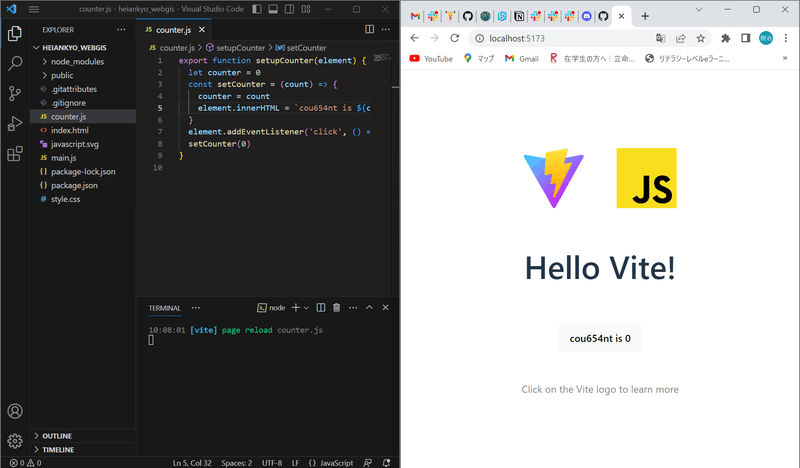
Task: Click the split editor right icon
Action: 369,30
